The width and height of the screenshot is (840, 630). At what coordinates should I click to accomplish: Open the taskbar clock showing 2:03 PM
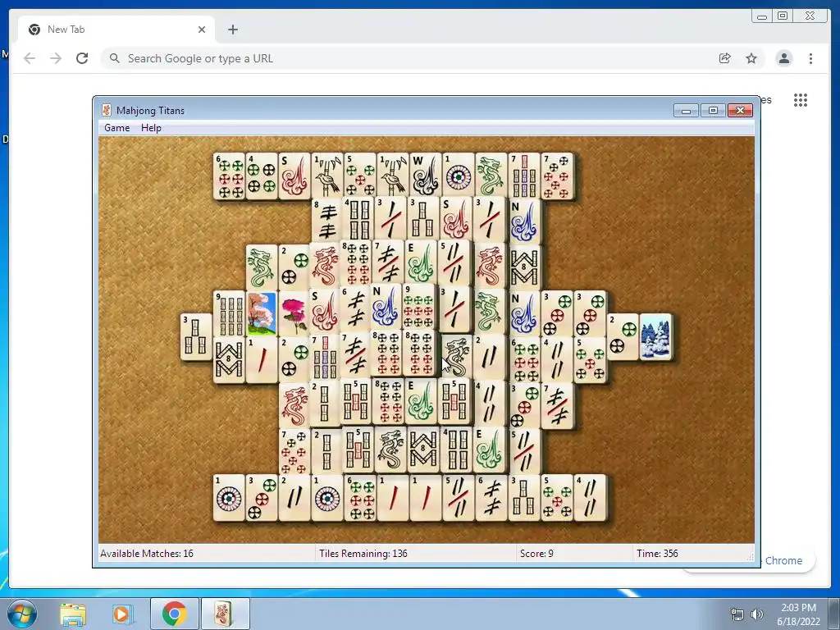click(x=798, y=614)
